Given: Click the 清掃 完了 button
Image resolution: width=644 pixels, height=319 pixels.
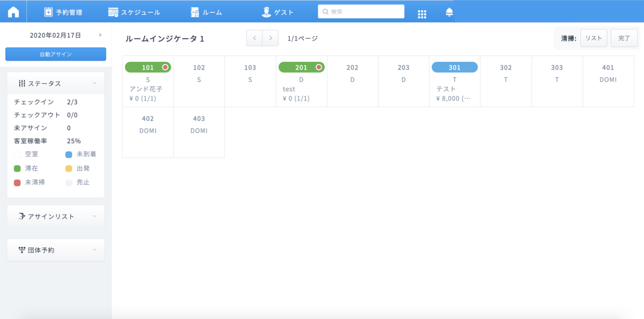Looking at the screenshot, I should [x=624, y=38].
